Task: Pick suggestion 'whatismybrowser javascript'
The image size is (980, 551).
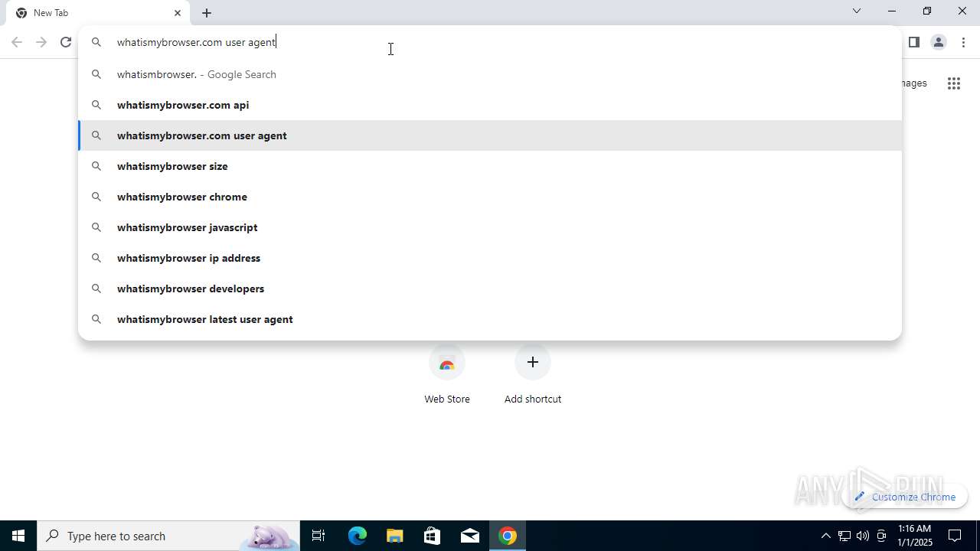Action: [490, 227]
